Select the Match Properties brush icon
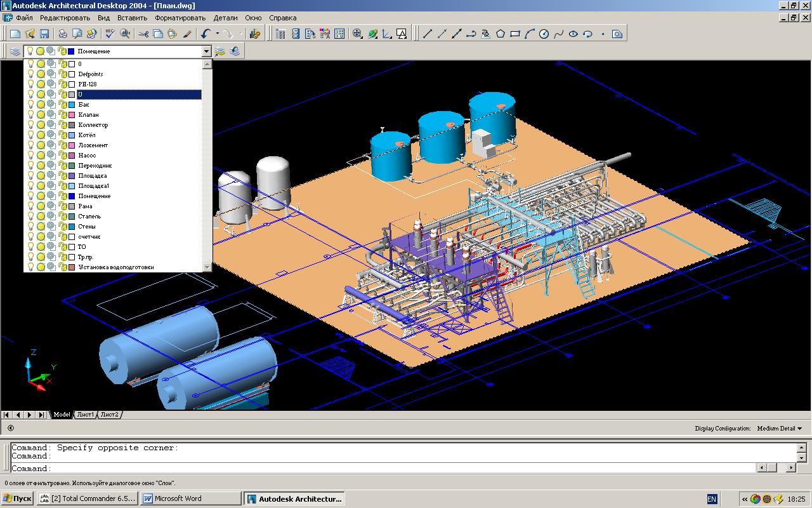Screen dimensions: 812x508 click(187, 34)
